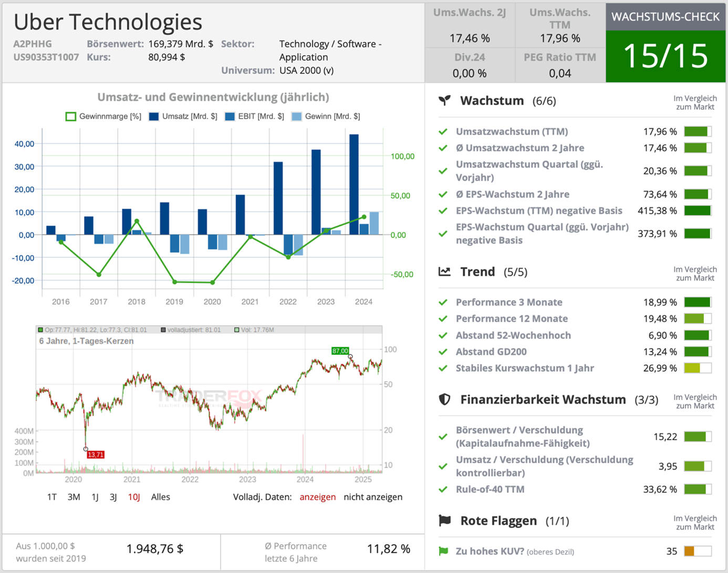Toggle Umsatz [Mrd. $] legend entry
The width and height of the screenshot is (728, 573).
point(183,117)
